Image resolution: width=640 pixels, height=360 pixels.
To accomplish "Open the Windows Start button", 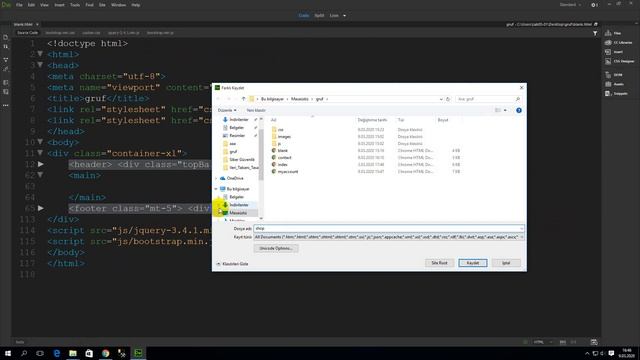I will 8,353.
